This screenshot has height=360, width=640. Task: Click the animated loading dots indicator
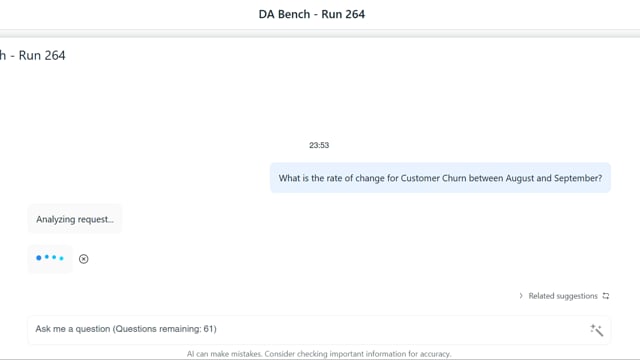coord(50,258)
